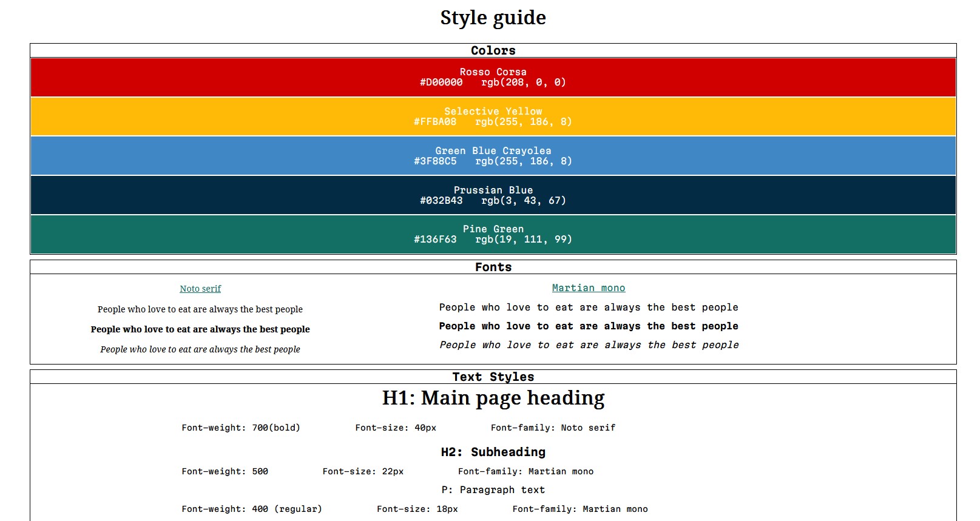Select the Rosso Corsa red swatch
Viewport: 980px width, 521px height.
coord(493,77)
